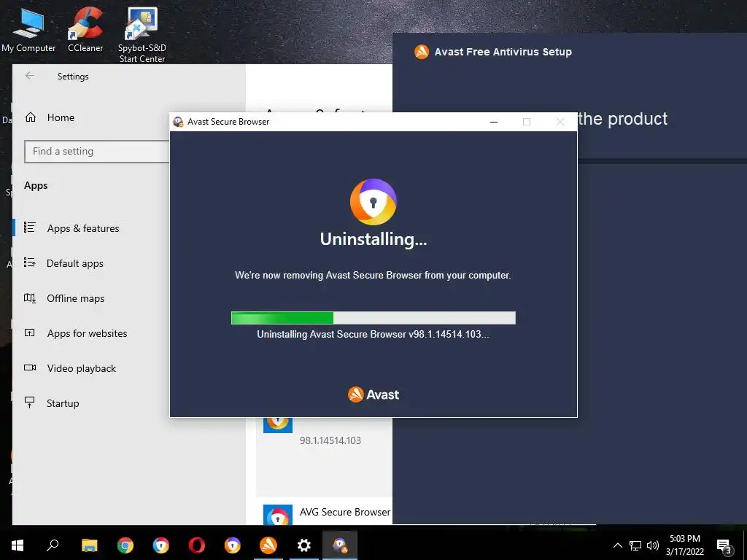747x560 pixels.
Task: Open the volume control tray icon
Action: [653, 545]
